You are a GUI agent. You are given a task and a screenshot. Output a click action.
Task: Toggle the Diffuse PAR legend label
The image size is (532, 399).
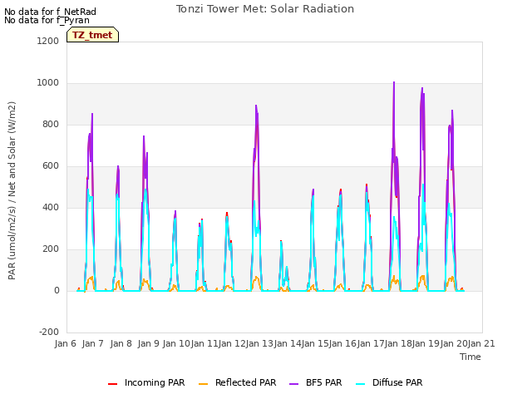click(397, 382)
